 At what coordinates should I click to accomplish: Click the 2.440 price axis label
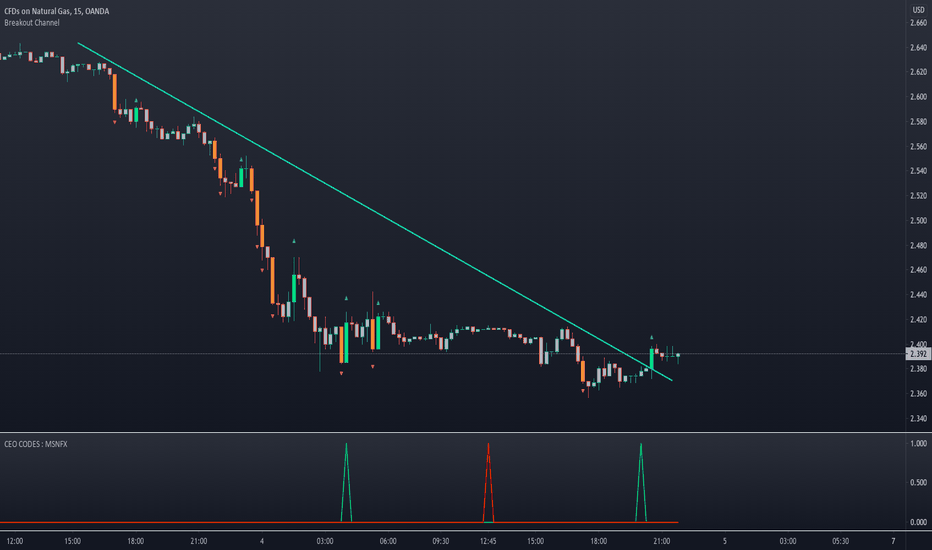[918, 295]
